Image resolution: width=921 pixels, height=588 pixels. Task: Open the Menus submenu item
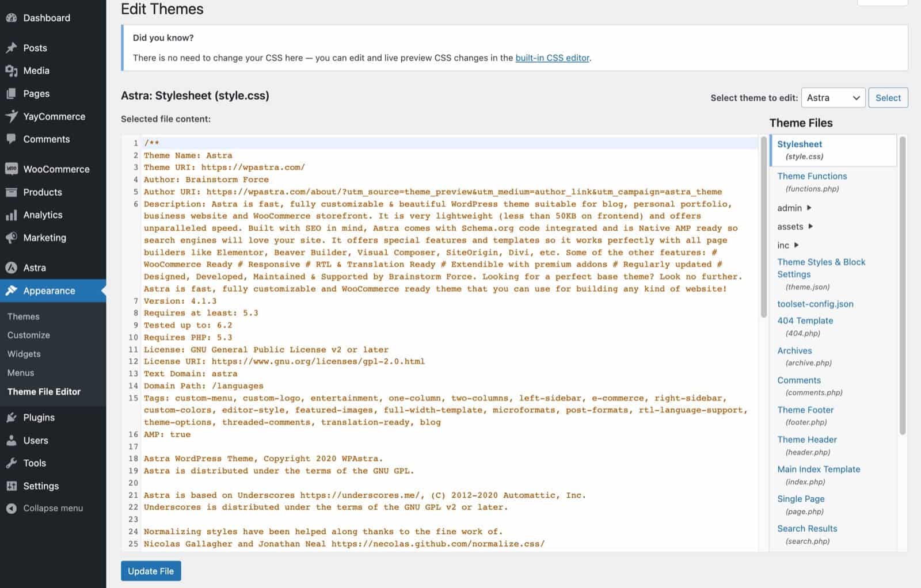click(x=21, y=373)
